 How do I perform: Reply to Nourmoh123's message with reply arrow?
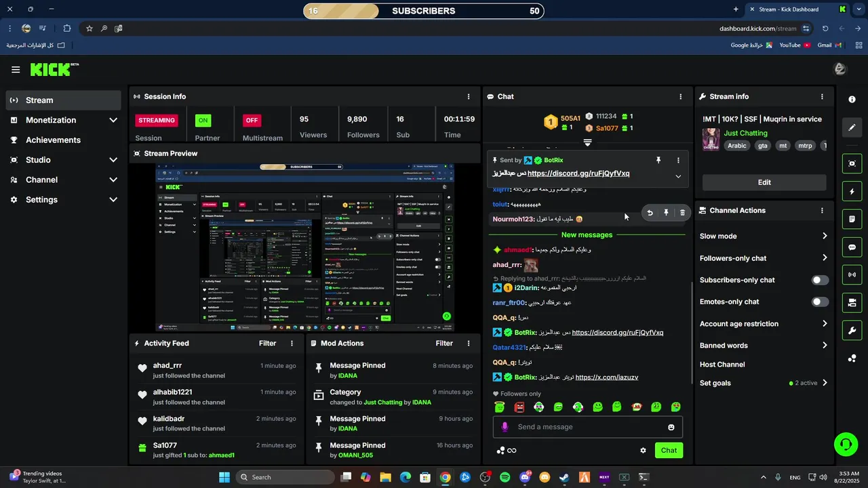[650, 213]
